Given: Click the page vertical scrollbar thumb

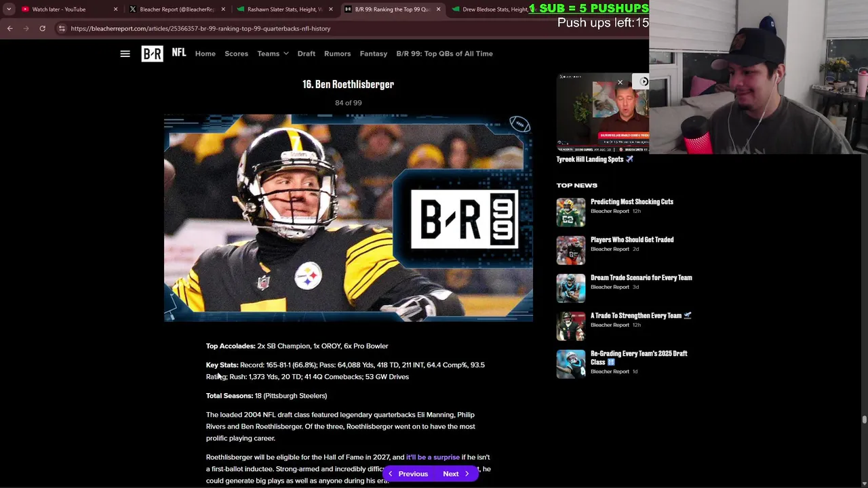Looking at the screenshot, I should click(x=864, y=420).
